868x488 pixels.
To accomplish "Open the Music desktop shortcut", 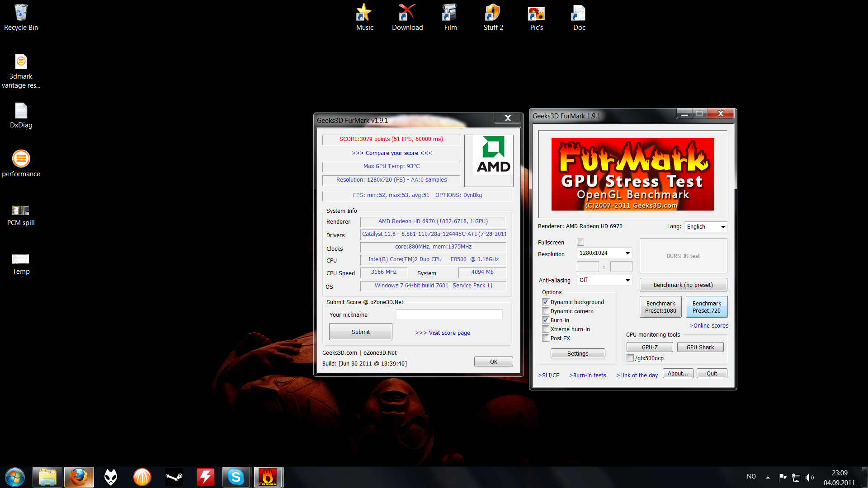I will point(364,18).
